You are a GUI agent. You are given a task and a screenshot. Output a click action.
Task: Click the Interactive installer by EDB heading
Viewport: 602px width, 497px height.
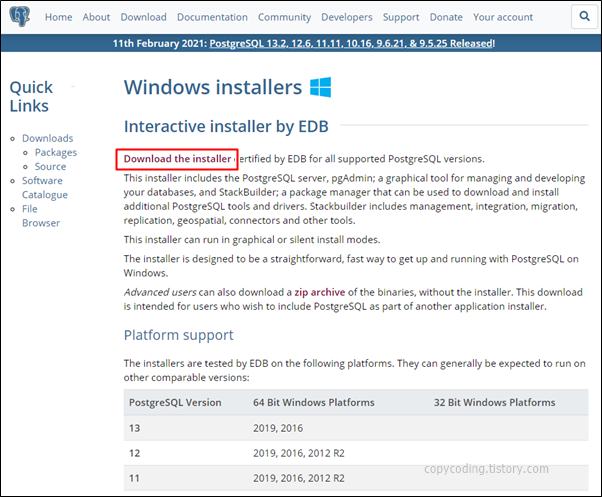[x=226, y=127]
